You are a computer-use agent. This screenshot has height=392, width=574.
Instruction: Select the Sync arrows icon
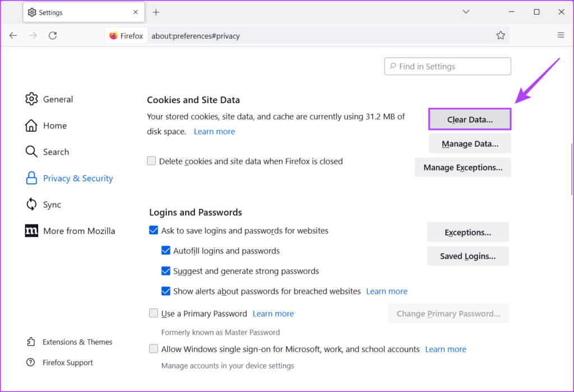32,204
